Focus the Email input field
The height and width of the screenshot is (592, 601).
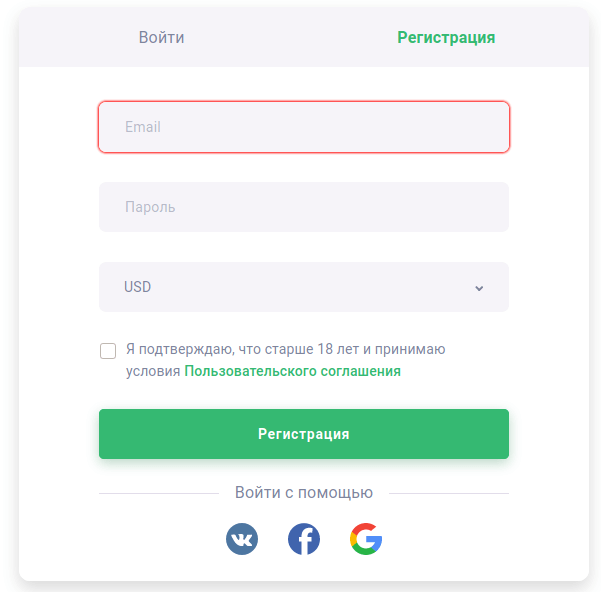[x=303, y=127]
